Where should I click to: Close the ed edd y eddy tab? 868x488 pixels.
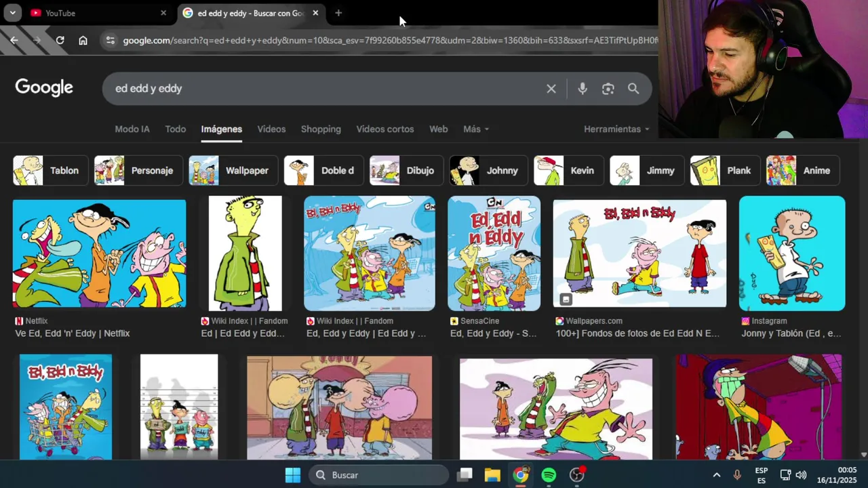click(315, 13)
